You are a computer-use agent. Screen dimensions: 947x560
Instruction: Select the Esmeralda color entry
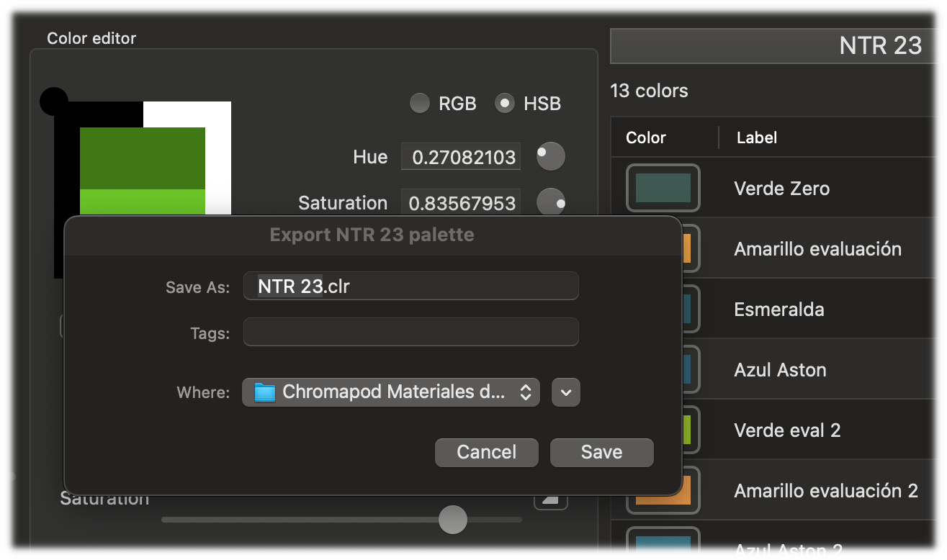[779, 310]
